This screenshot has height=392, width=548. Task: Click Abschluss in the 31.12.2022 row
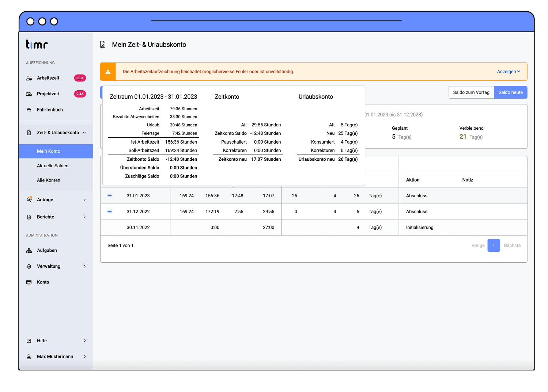(x=417, y=212)
